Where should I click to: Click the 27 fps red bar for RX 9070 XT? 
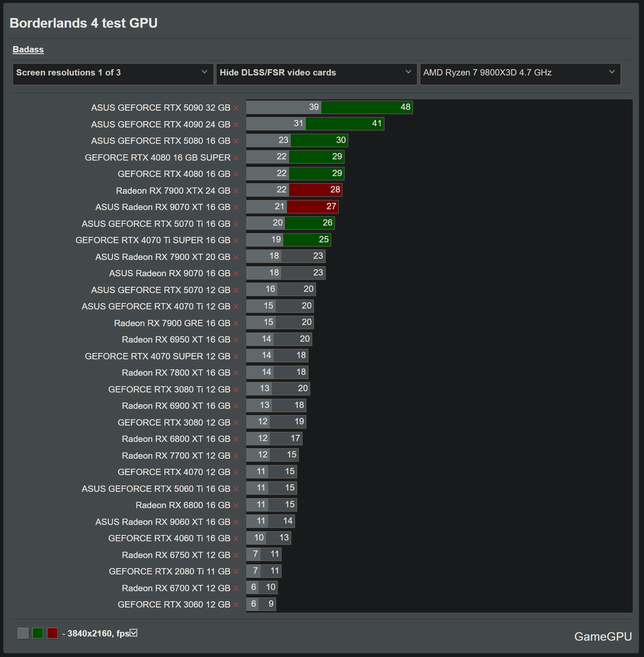click(x=313, y=207)
